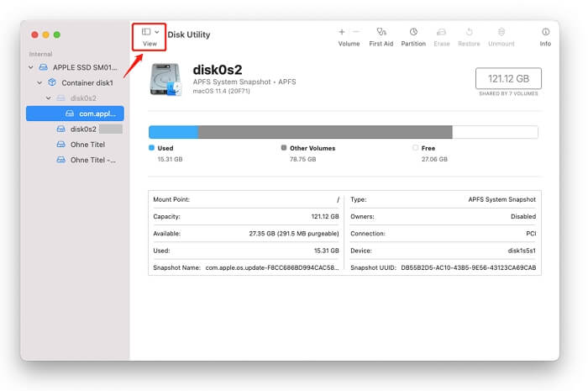Click the white Free segment of usage bar
Screen dimensions: 588x391
point(495,132)
